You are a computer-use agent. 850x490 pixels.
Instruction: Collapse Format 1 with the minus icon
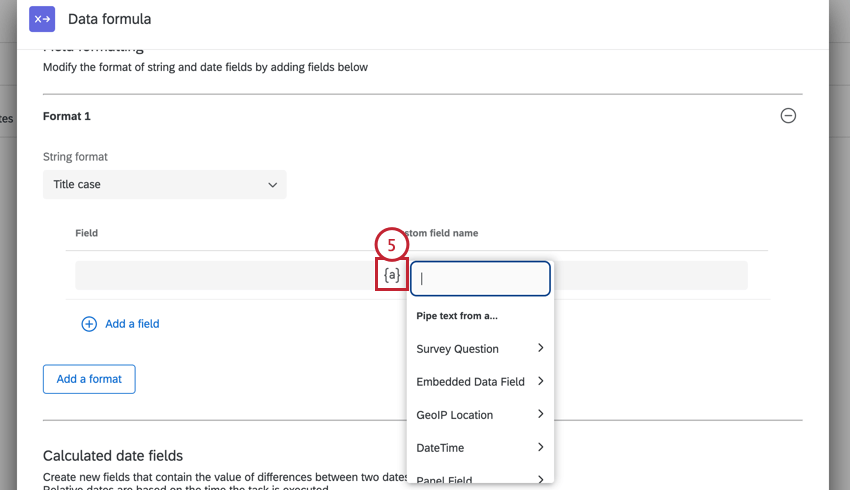788,116
